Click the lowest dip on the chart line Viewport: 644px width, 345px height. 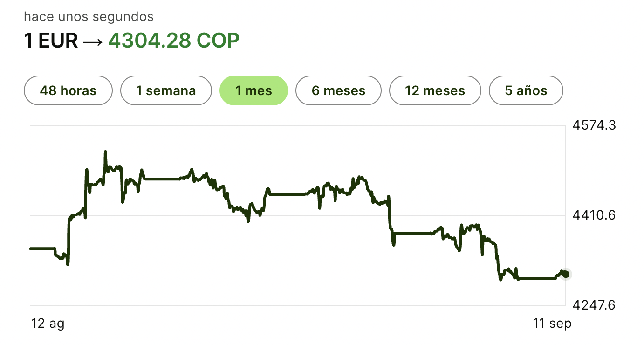(500, 280)
